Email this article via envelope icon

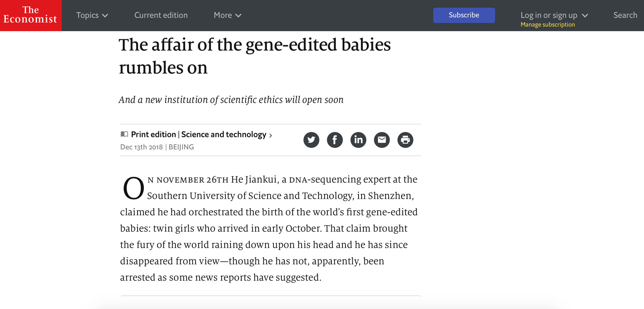382,140
